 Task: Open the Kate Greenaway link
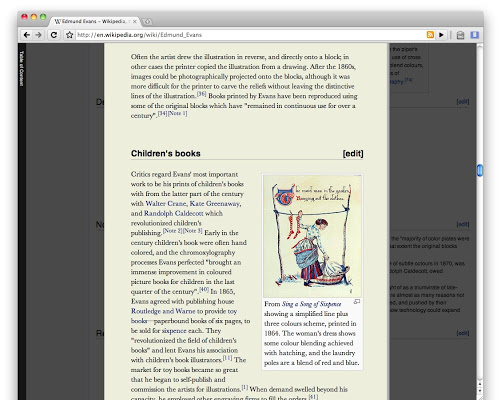pyautogui.click(x=215, y=203)
